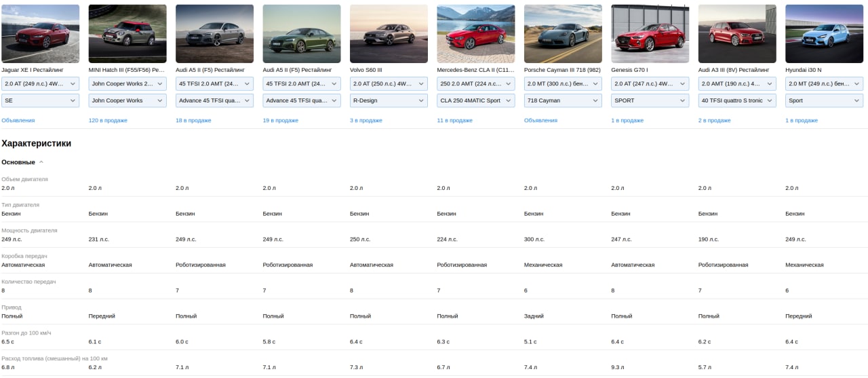Click the Jaguar XE I Рестайлинг title
Screen dimensions: 868x378
(33, 69)
